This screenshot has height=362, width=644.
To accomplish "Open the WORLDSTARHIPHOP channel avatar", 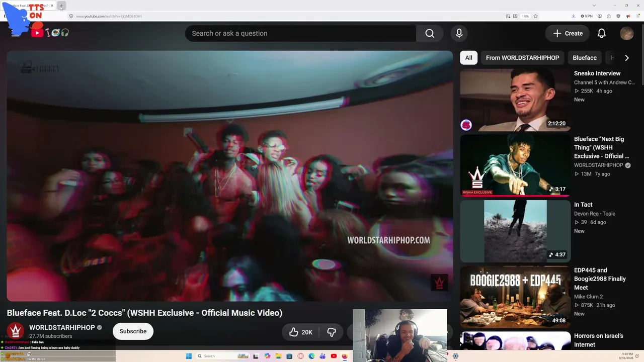I will 16,331.
